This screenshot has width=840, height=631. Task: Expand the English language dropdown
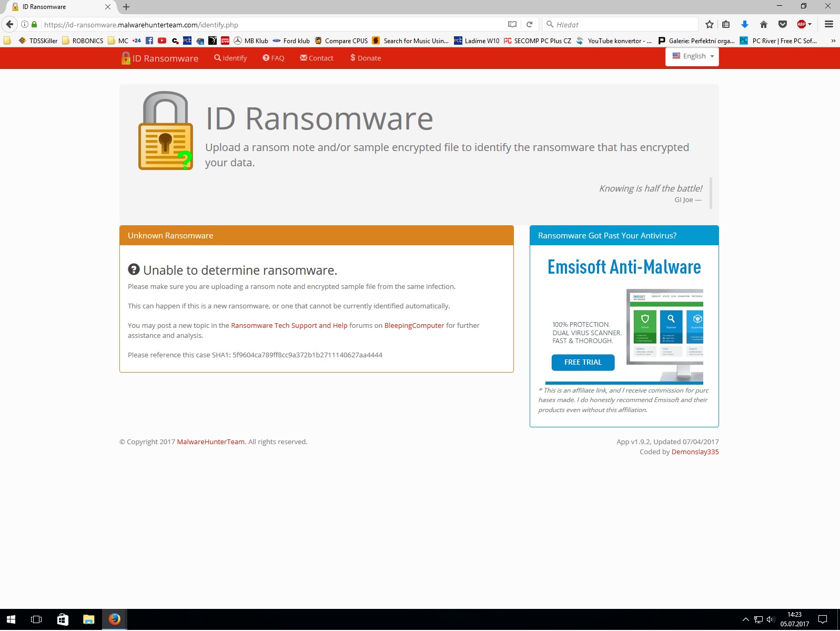692,56
